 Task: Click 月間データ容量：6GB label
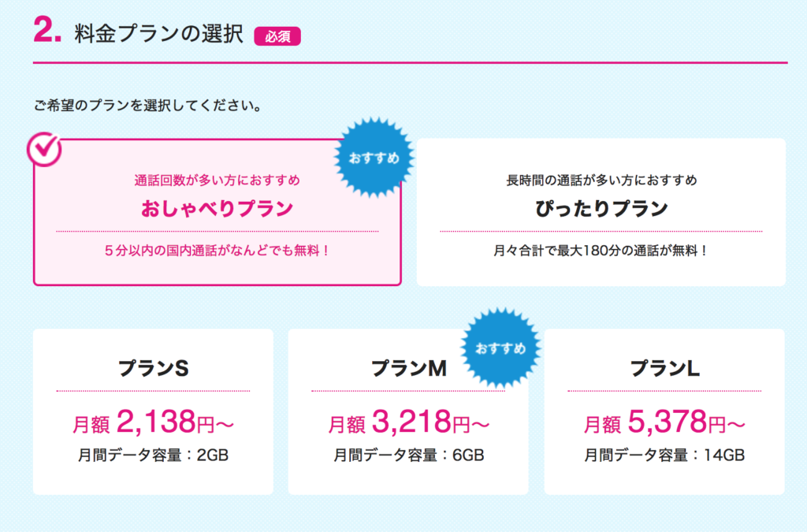[x=409, y=456]
